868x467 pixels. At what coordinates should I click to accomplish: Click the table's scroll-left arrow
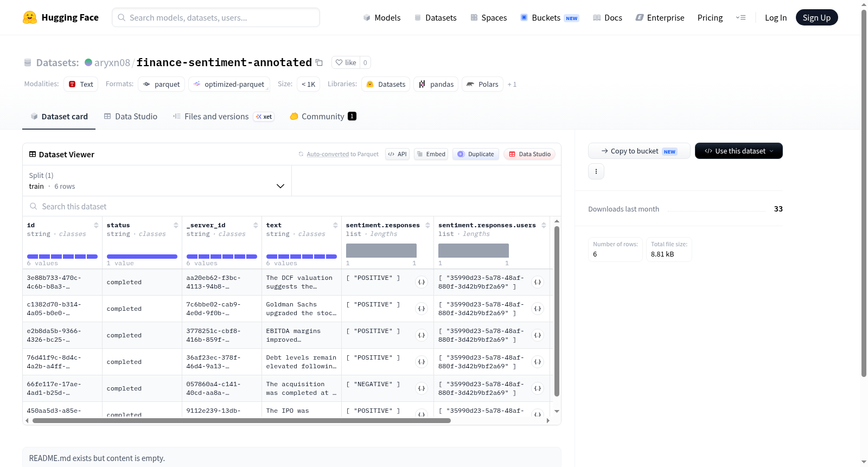pos(27,420)
